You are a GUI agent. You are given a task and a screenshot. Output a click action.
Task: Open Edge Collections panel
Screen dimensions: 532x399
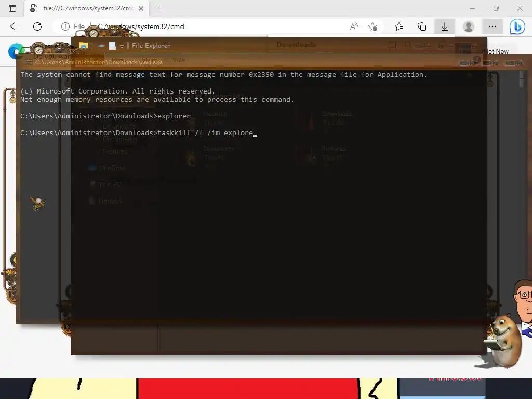tap(422, 26)
